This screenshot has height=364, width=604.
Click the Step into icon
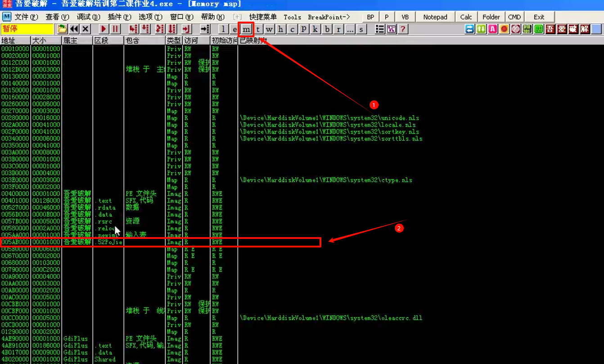[x=133, y=29]
